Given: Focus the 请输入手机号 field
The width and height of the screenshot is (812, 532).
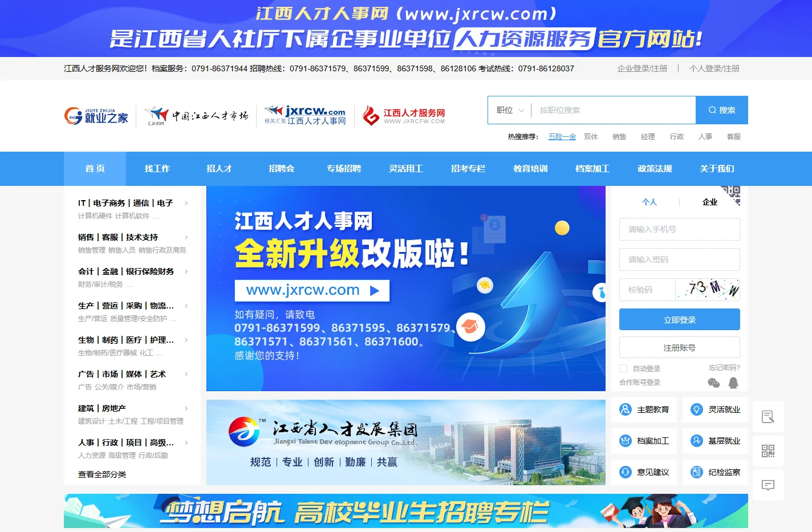Looking at the screenshot, I should 680,229.
